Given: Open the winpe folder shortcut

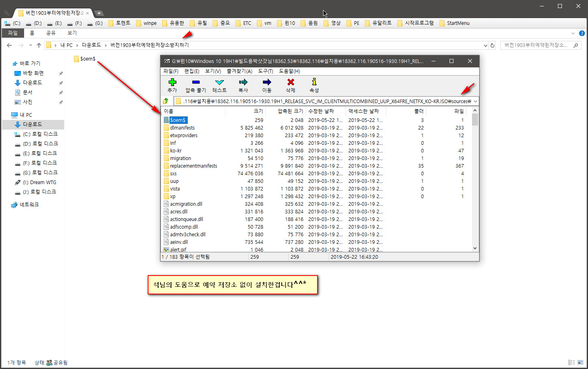Looking at the screenshot, I should click(146, 23).
